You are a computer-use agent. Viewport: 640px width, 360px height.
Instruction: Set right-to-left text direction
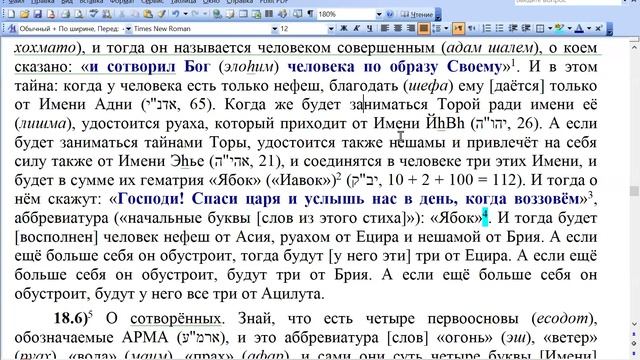tap(472, 28)
